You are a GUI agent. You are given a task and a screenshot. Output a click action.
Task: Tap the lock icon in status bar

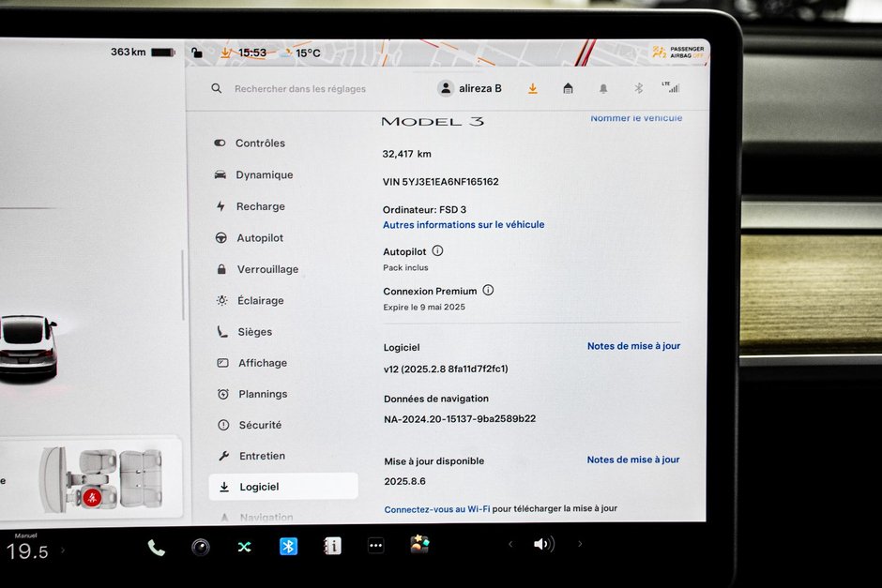point(196,53)
